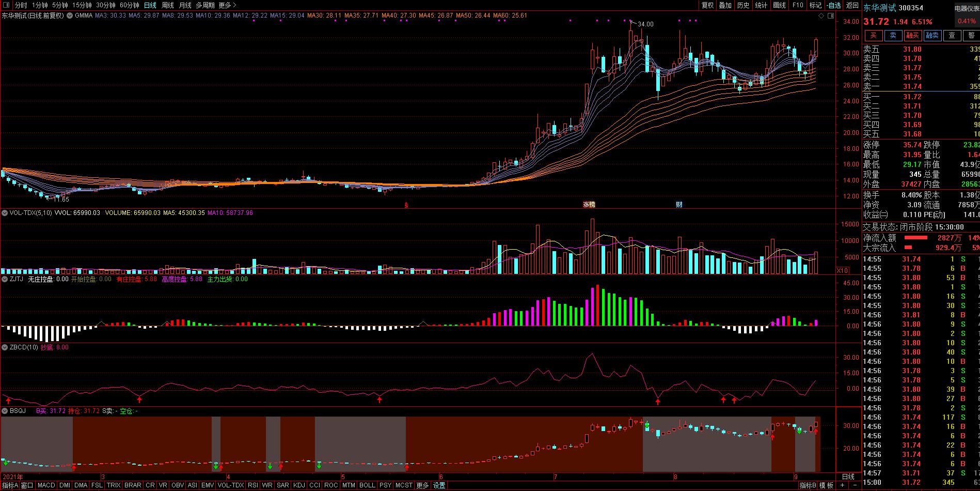980x491 pixels.
Task: Open the indicator dropdown next to GMMA
Action: 70,16
